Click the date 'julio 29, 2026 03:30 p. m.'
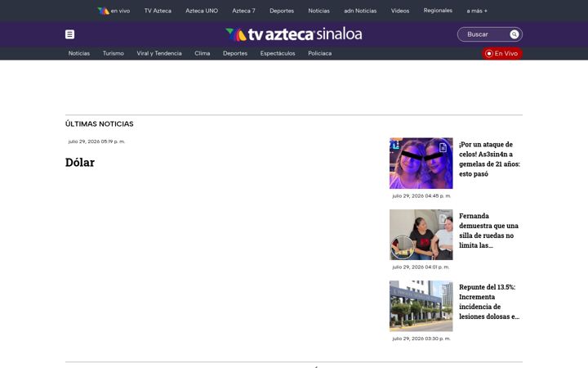 point(421,339)
